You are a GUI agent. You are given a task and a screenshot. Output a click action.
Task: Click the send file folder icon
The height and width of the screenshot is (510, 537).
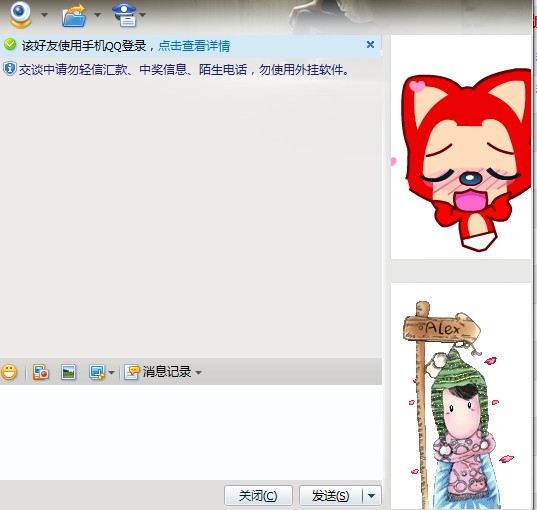74,15
